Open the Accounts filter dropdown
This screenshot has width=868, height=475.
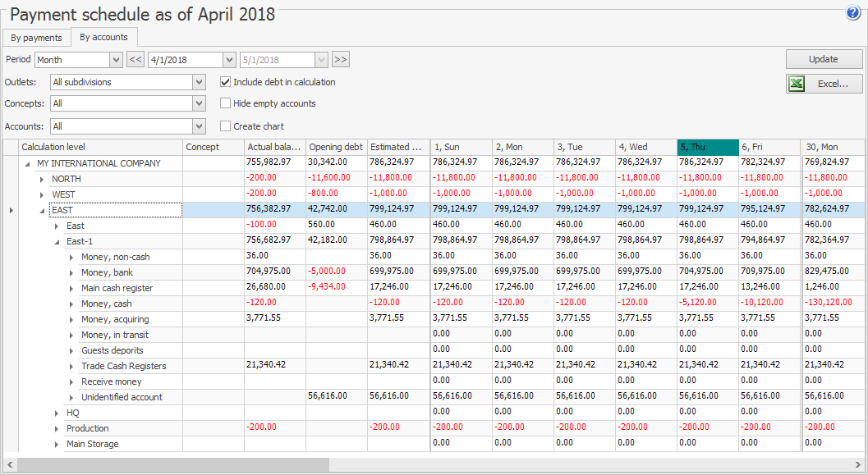pyautogui.click(x=199, y=126)
